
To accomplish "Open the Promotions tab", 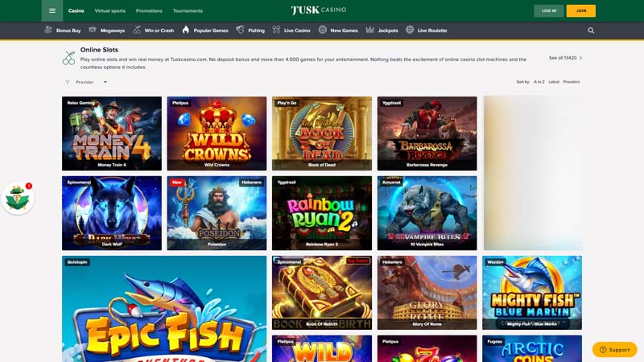I will 149,10.
